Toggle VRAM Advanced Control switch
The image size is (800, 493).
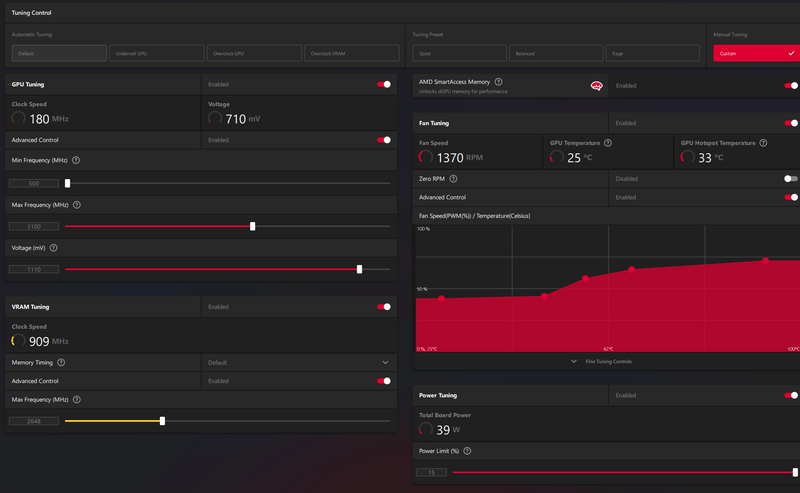point(384,381)
